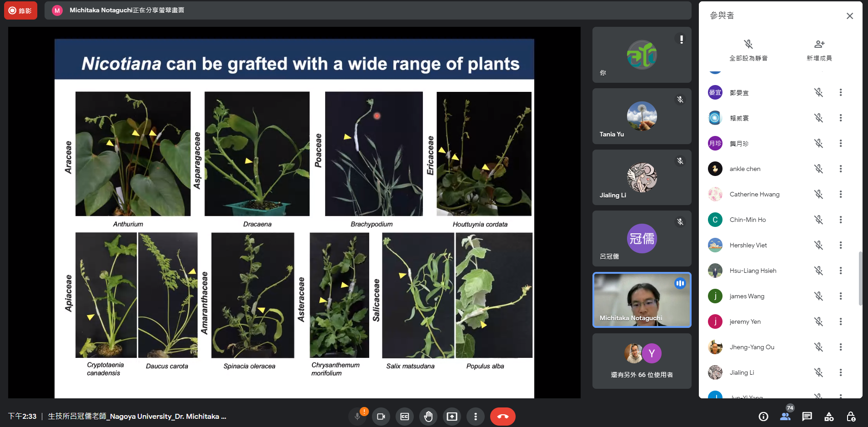Toggle the microphone button
Image resolution: width=868 pixels, height=427 pixels.
point(357,417)
